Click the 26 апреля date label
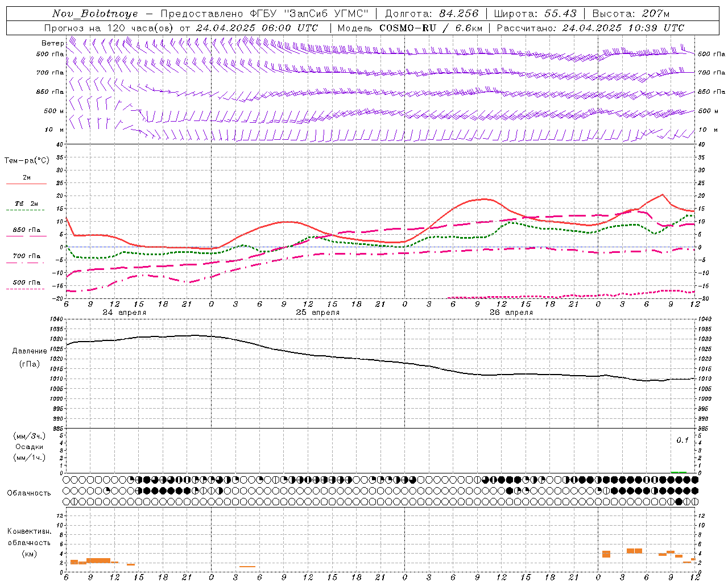728x582 pixels. tap(511, 313)
